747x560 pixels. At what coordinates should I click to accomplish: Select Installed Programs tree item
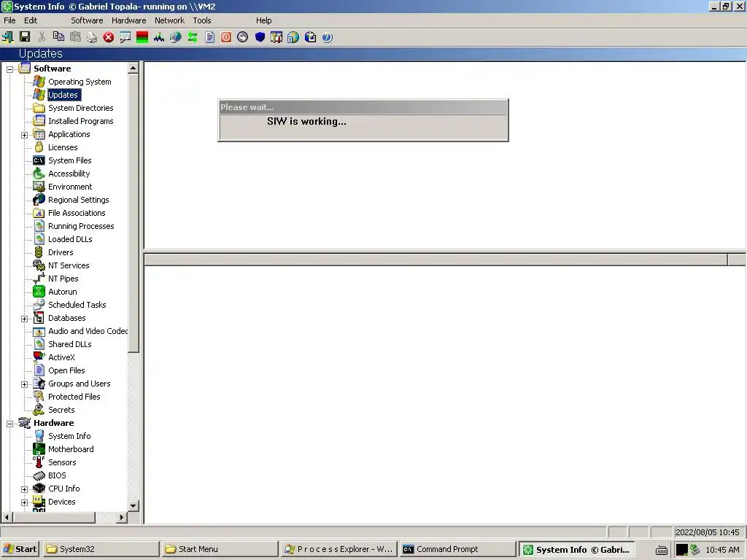[80, 122]
